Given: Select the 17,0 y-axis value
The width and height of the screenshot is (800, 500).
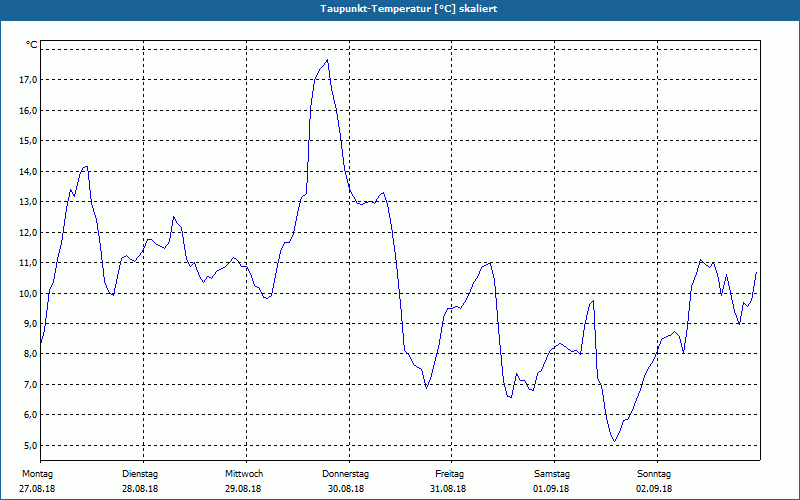Looking at the screenshot, I should pyautogui.click(x=29, y=80).
